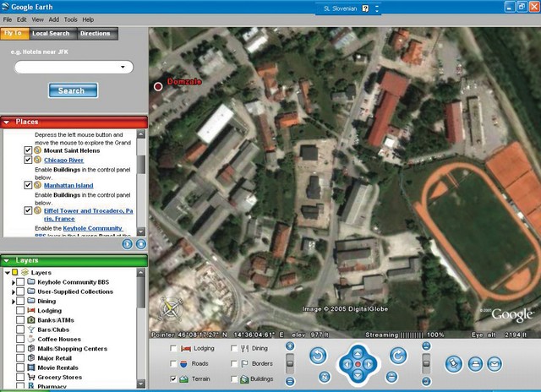Switch to Local Search tab
This screenshot has height=392, width=541.
[x=51, y=34]
